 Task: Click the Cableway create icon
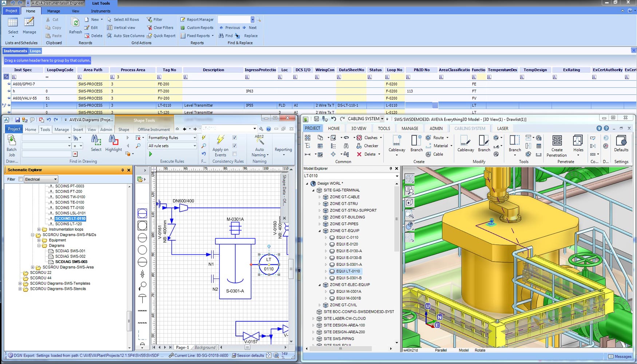(396, 141)
